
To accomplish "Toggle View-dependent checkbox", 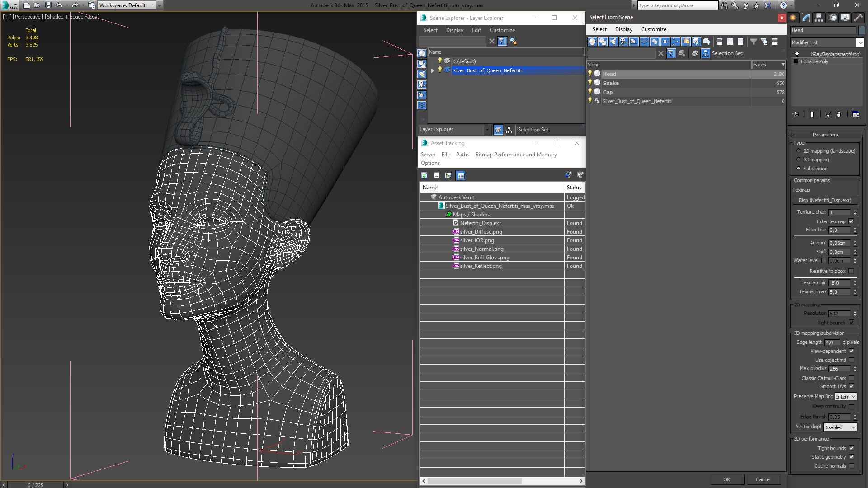I will click(x=851, y=351).
